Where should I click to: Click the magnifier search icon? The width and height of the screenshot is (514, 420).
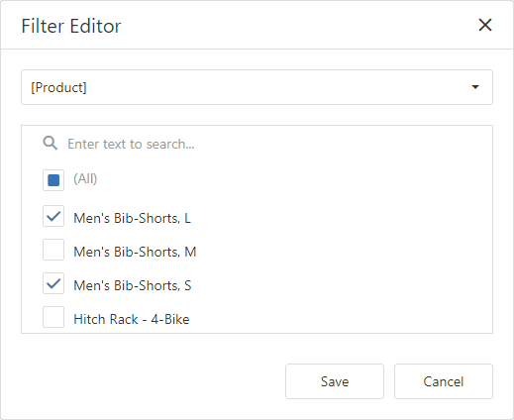coord(51,143)
